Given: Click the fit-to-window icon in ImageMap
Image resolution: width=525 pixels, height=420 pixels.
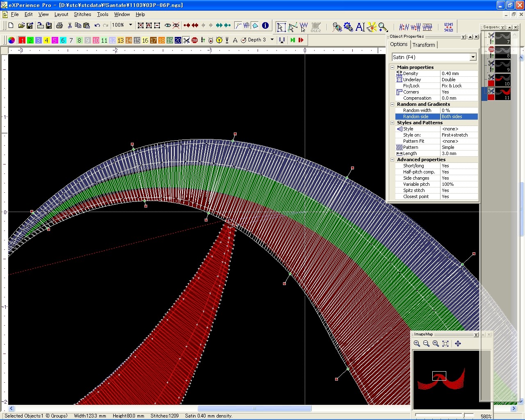Looking at the screenshot, I should pos(445,344).
